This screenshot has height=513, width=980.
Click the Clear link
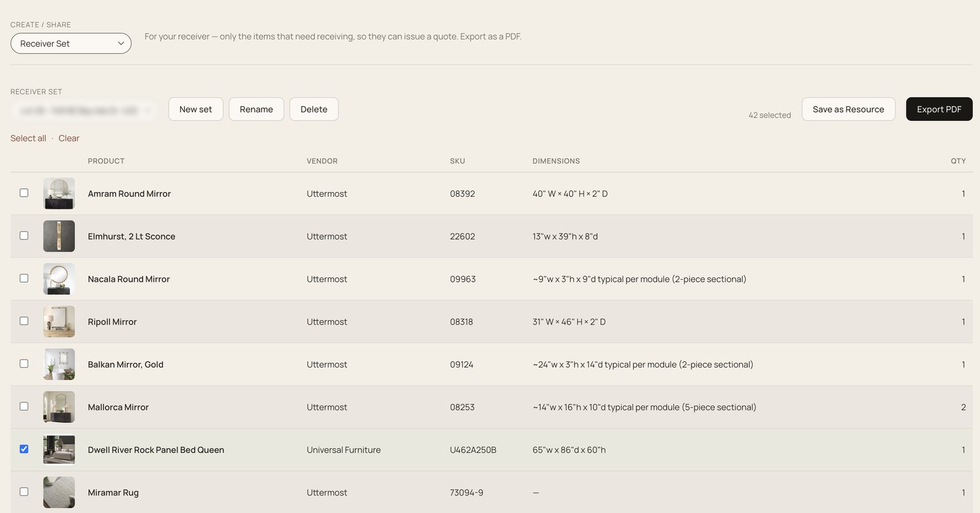point(69,139)
